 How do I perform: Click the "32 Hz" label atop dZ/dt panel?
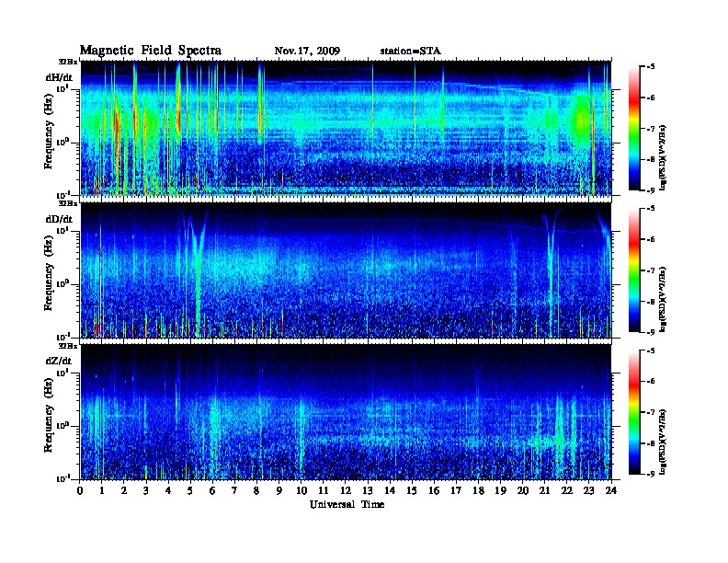point(68,346)
